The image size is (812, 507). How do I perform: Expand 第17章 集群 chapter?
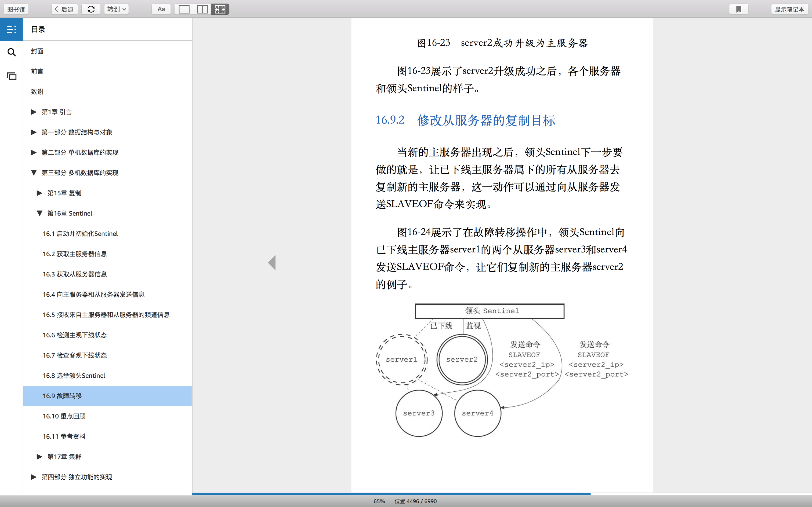39,456
